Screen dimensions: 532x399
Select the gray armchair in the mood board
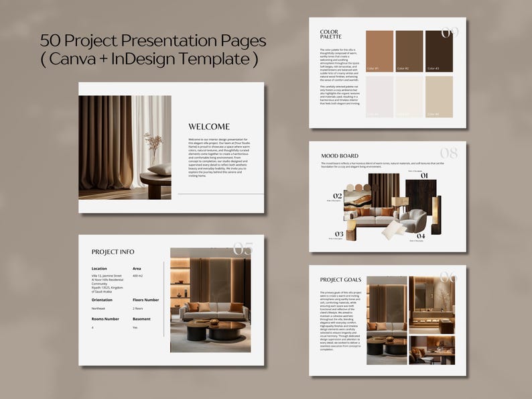[413, 221]
